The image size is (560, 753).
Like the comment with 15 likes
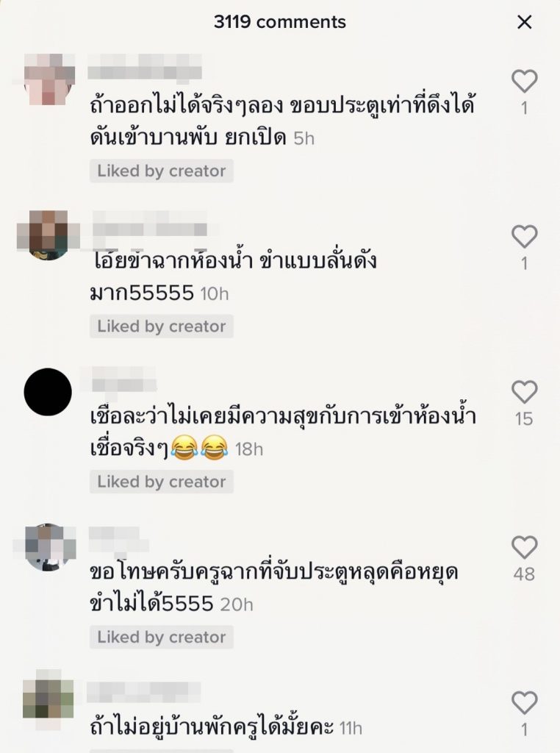525,391
